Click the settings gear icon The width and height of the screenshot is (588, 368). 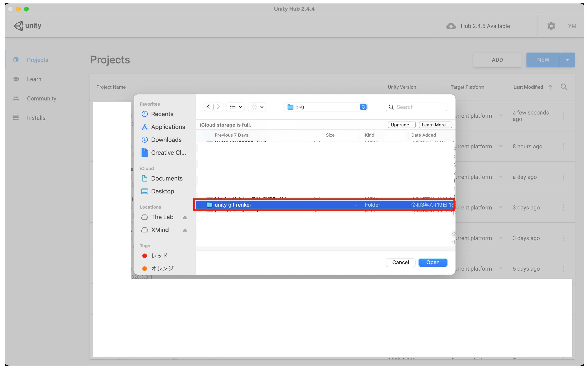(x=551, y=26)
